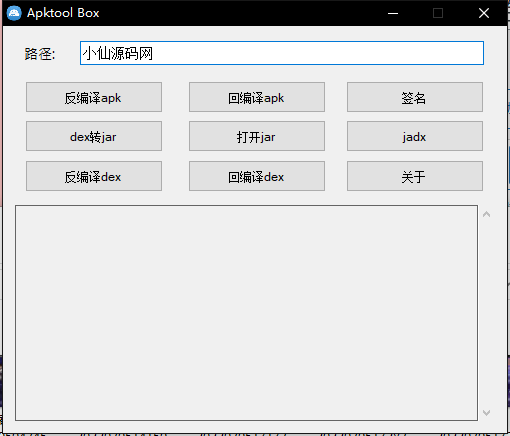Close the Apktool Box window
This screenshot has width=510, height=436.
[x=484, y=13]
